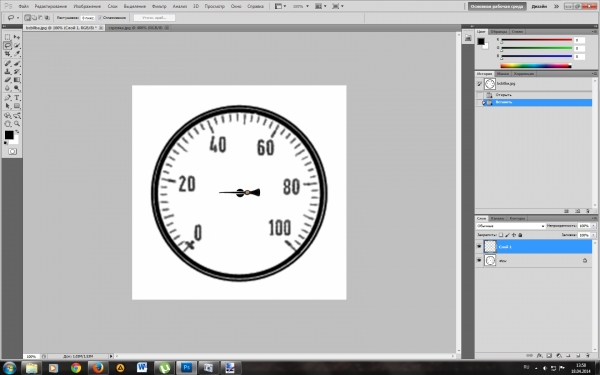This screenshot has height=375, width=600.
Task: Select the 3D Object Rotate tool
Action: pos(8,116)
